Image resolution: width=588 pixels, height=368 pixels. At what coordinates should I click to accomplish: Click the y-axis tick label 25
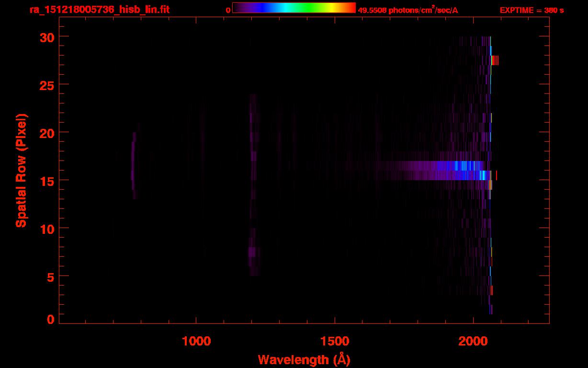[x=48, y=85]
